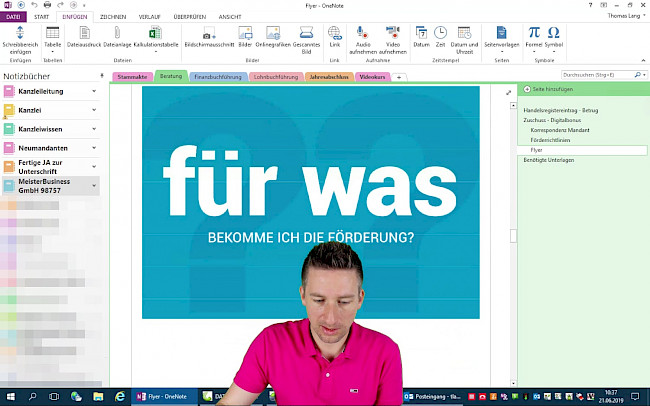Open Microsoft Edge from the taskbar
The width and height of the screenshot is (650, 406).
(120, 396)
